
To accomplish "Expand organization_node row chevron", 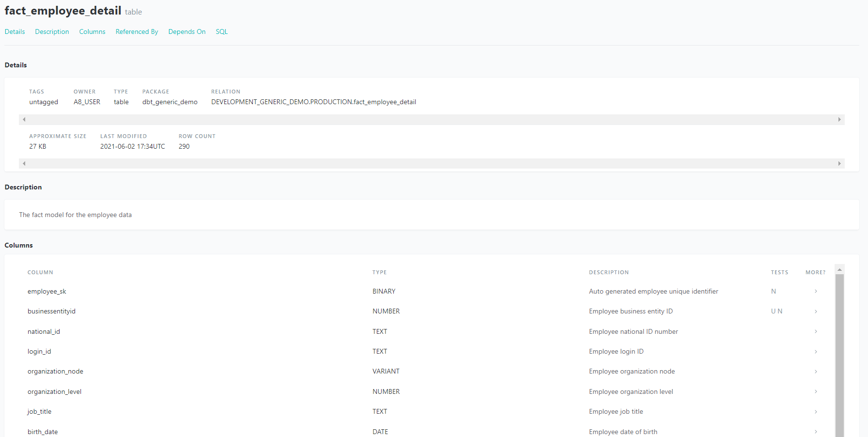I will (x=816, y=372).
